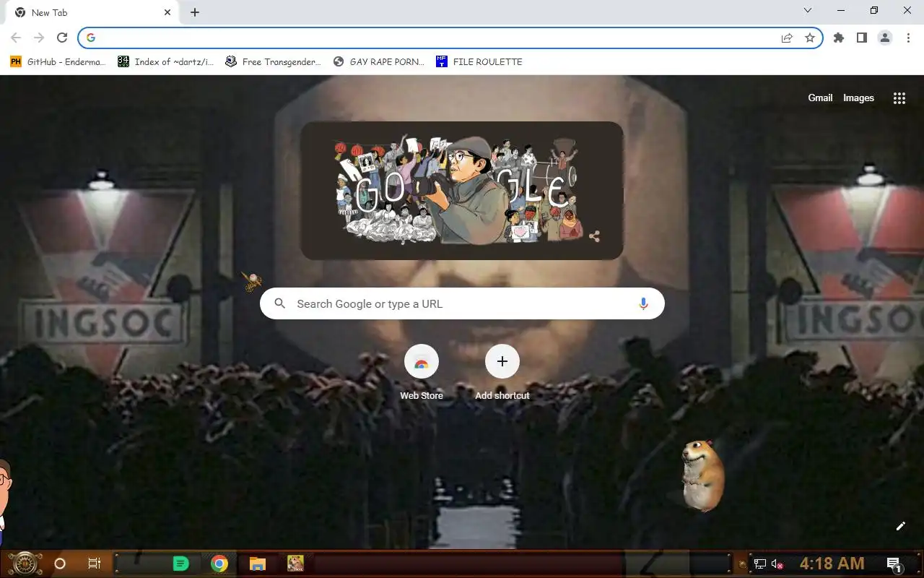Click the browser Forward arrow
This screenshot has height=578, width=924.
click(x=39, y=38)
